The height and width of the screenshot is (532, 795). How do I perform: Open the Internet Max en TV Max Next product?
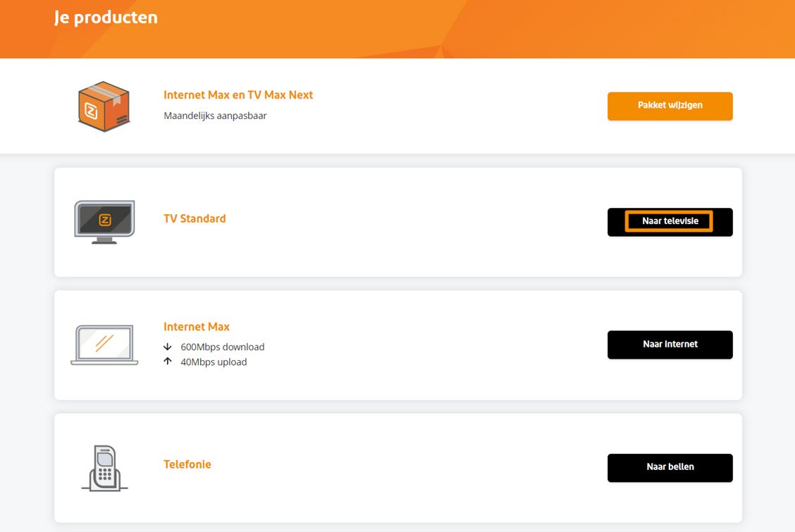pos(238,94)
